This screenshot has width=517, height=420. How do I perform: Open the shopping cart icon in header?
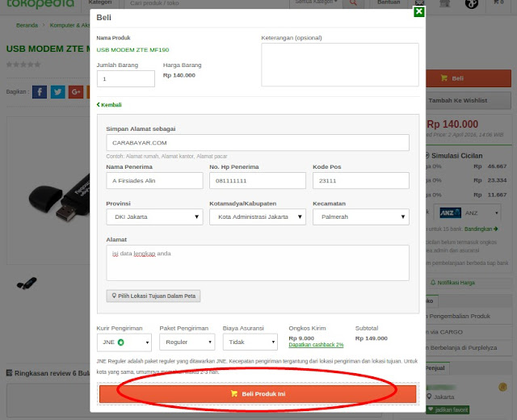[498, 2]
